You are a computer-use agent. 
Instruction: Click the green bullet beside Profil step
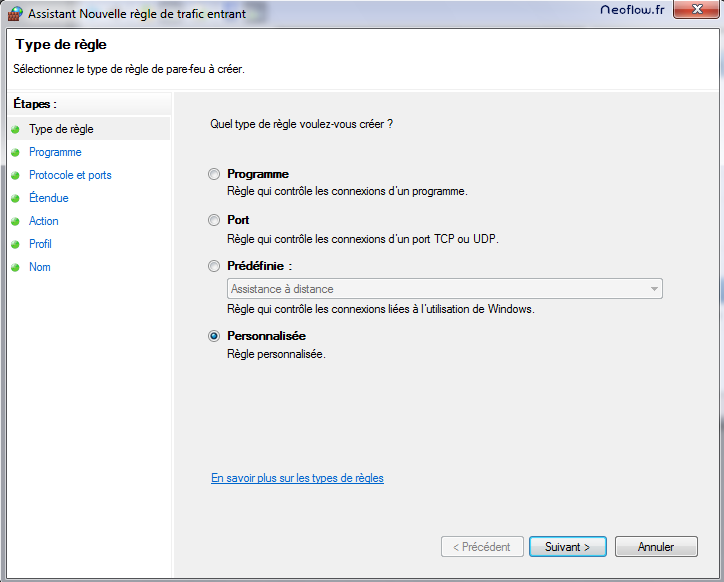15,245
